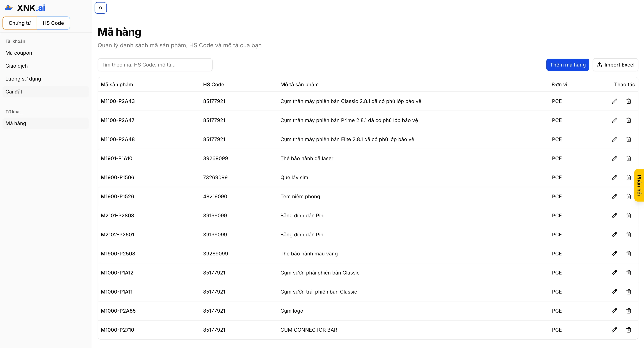Open the Giao dịch page
The image size is (644, 348).
click(x=17, y=66)
